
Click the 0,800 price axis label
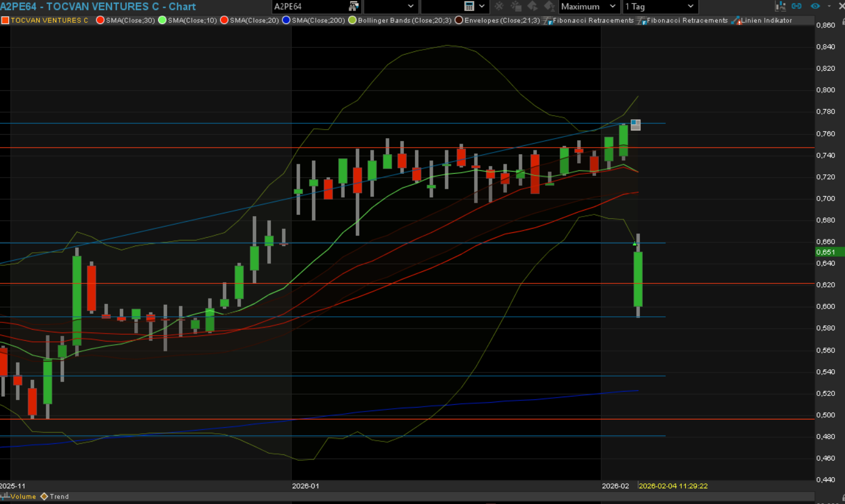(x=826, y=90)
